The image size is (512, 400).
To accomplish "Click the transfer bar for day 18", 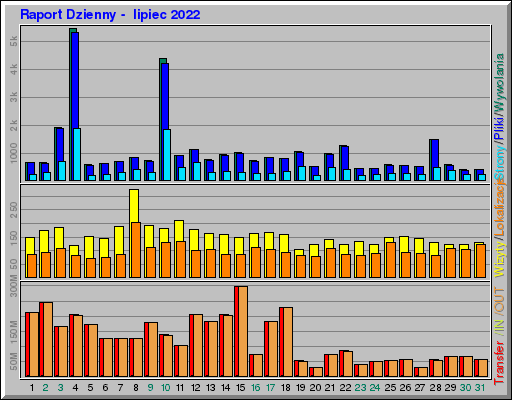I will click(x=286, y=342).
